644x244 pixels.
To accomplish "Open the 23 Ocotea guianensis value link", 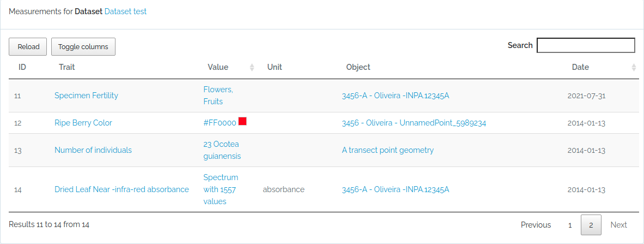I will point(222,150).
